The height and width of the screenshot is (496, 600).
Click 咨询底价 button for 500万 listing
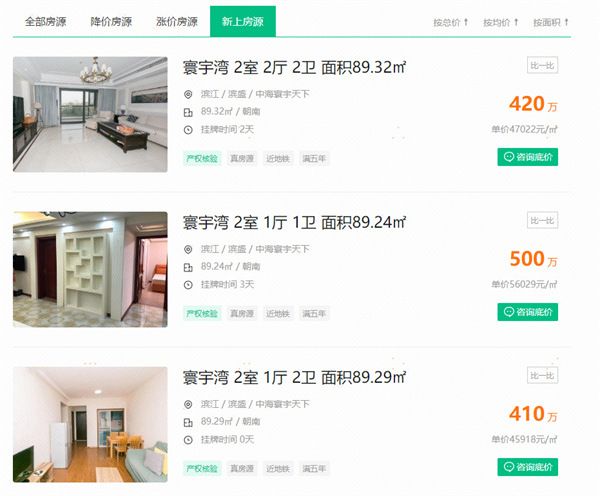coord(528,312)
